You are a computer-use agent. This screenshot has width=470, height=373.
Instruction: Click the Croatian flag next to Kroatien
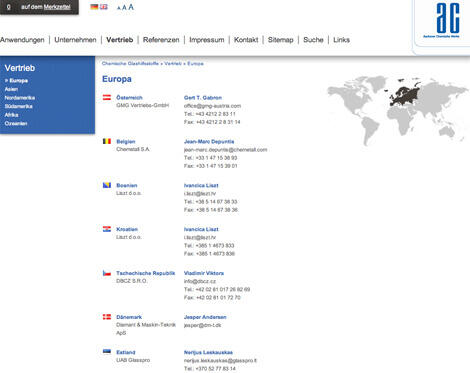pos(107,229)
